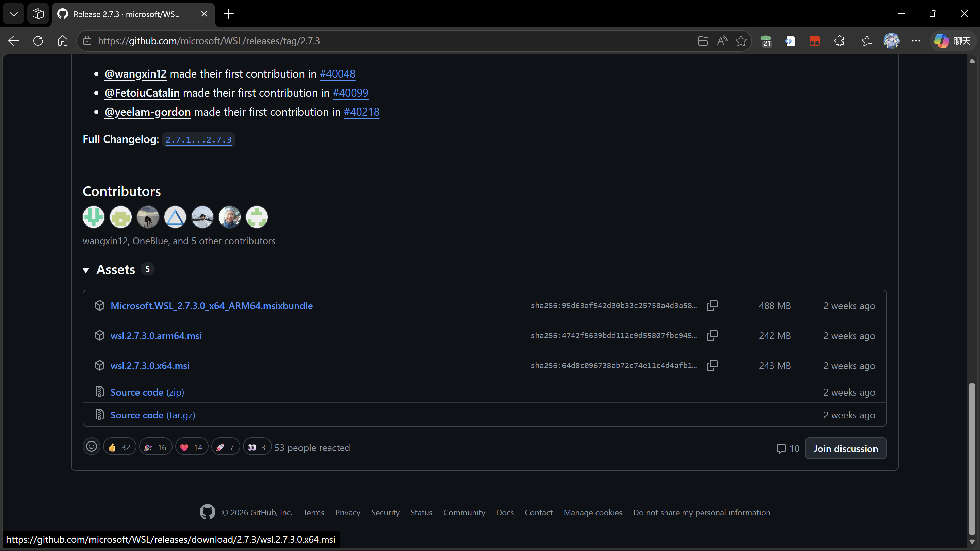Open the red extension icon
This screenshot has height=551, width=980.
(815, 41)
